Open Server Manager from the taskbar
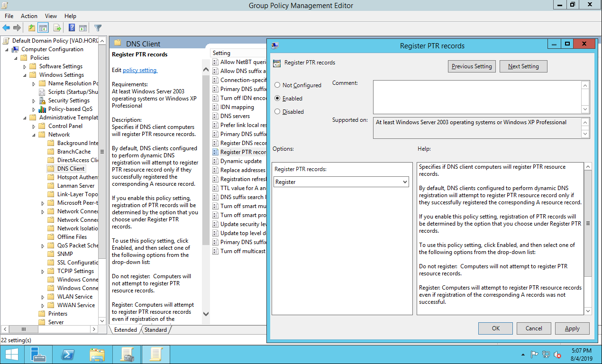The image size is (602, 364). (x=38, y=355)
